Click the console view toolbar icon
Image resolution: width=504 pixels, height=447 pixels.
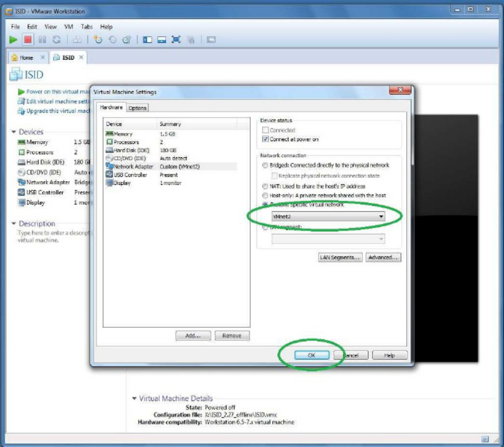click(211, 40)
